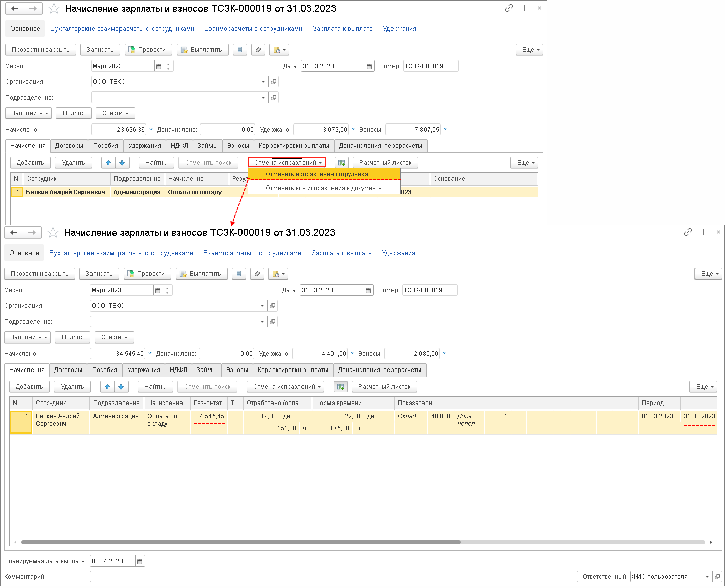The image size is (725, 588).
Task: Move the row up in the lower Начисления table
Action: pos(107,387)
